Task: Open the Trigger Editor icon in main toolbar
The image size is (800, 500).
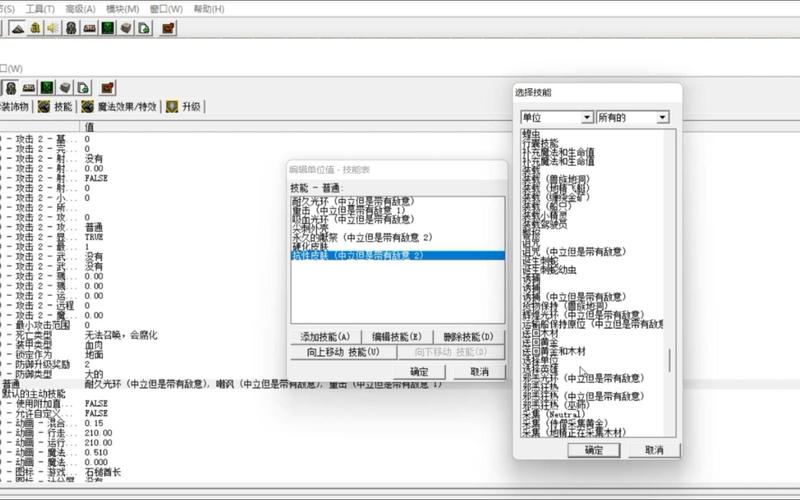Action: [x=36, y=28]
